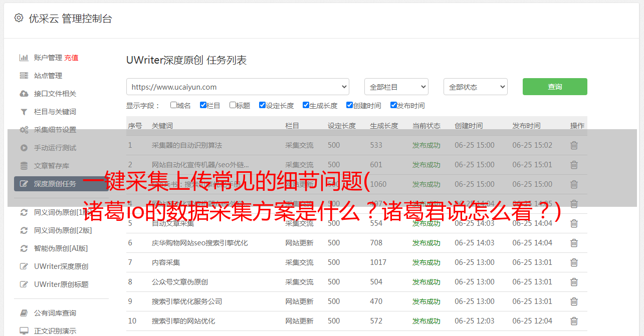Open 公有词库查询 in the sidebar
The image size is (644, 336).
(x=55, y=313)
